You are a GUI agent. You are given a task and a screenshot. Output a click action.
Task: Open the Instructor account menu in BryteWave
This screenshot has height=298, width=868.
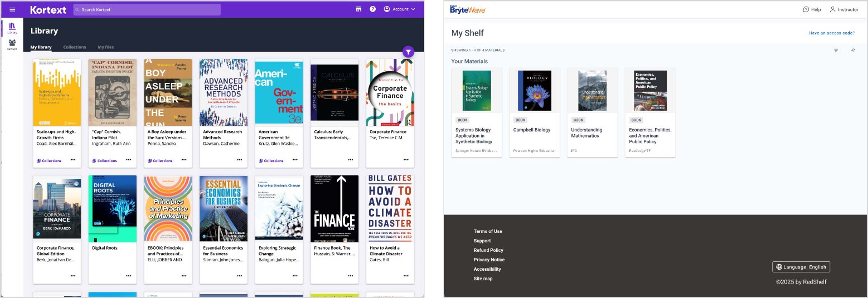pyautogui.click(x=844, y=10)
